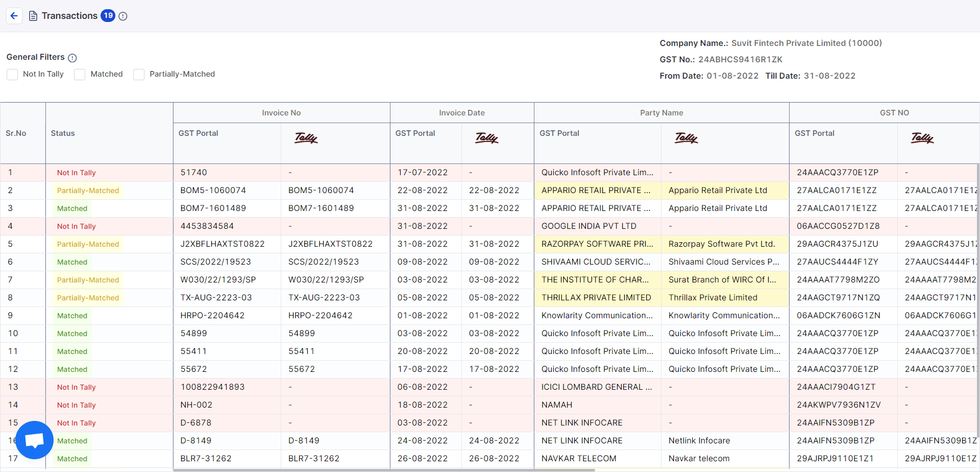
Task: Click the GST NO group header
Action: 894,113
